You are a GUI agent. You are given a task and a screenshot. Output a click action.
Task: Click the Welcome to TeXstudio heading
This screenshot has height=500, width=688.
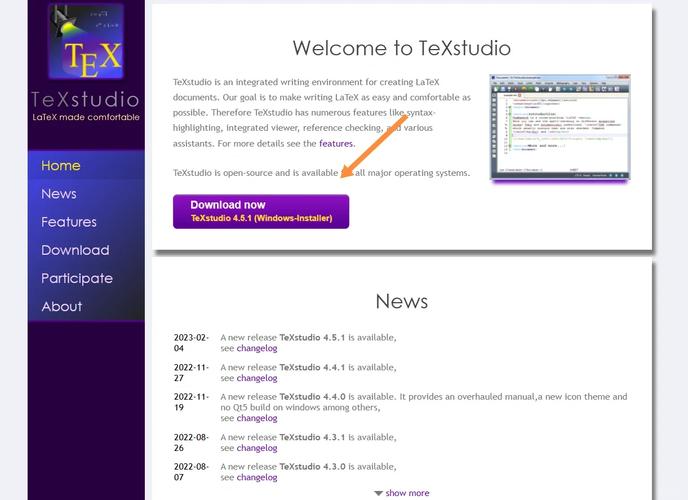pos(401,48)
